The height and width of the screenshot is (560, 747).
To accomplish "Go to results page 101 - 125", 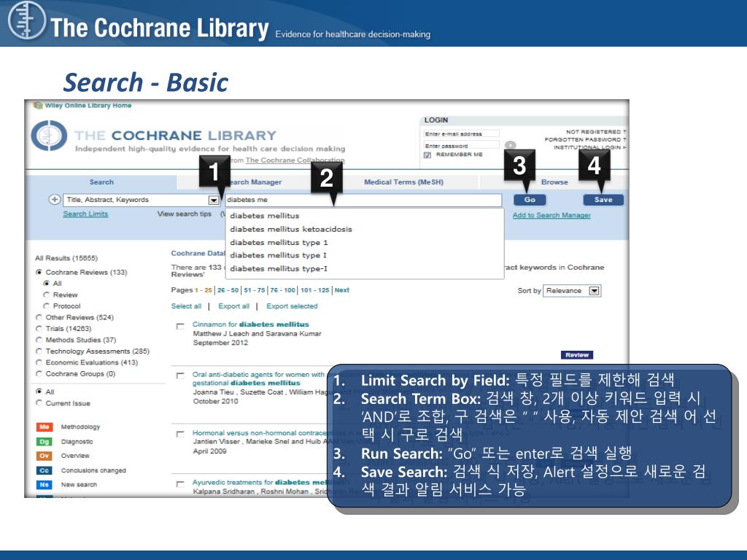I will coord(315,290).
